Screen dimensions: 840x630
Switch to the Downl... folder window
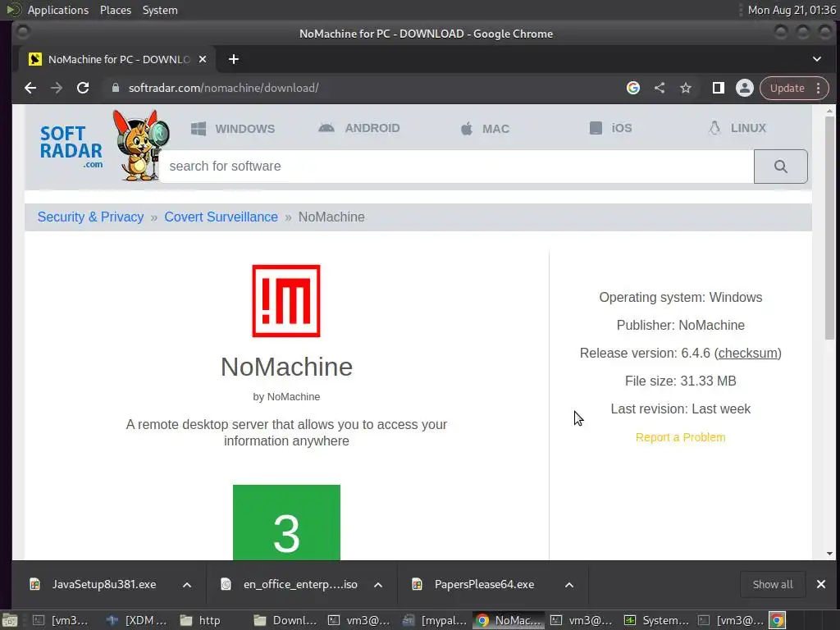point(285,620)
